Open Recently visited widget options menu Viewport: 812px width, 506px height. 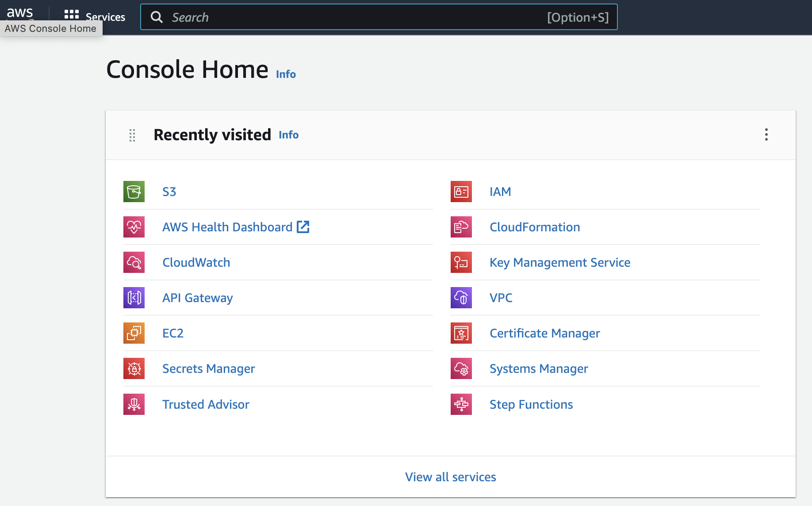pyautogui.click(x=766, y=135)
